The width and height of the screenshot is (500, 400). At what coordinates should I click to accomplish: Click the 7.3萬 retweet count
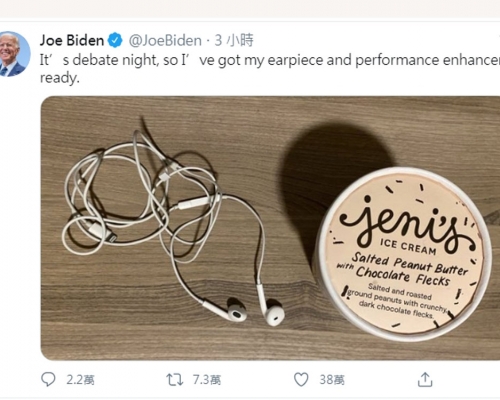(207, 380)
